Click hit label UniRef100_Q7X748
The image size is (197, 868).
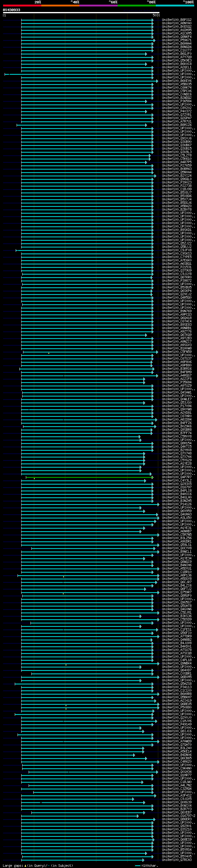(x=176, y=453)
